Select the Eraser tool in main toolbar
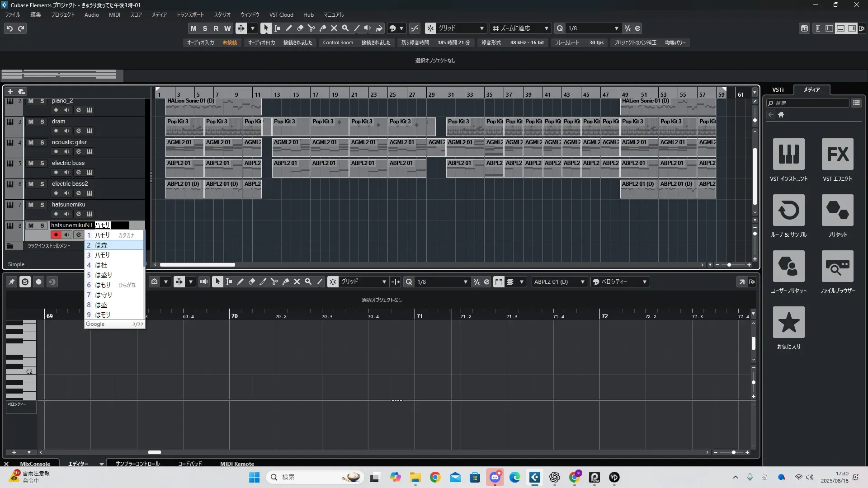Screen dimensions: 868x488 300,28
